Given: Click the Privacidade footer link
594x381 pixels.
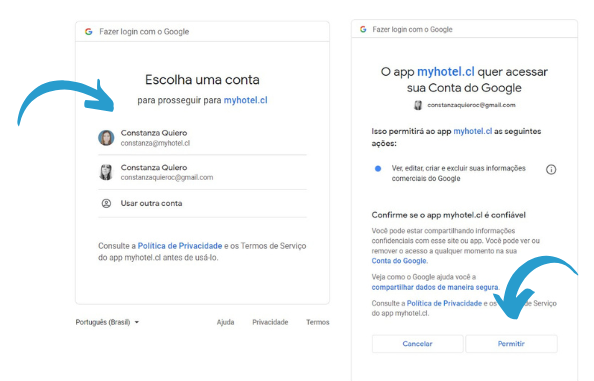Looking at the screenshot, I should (270, 322).
